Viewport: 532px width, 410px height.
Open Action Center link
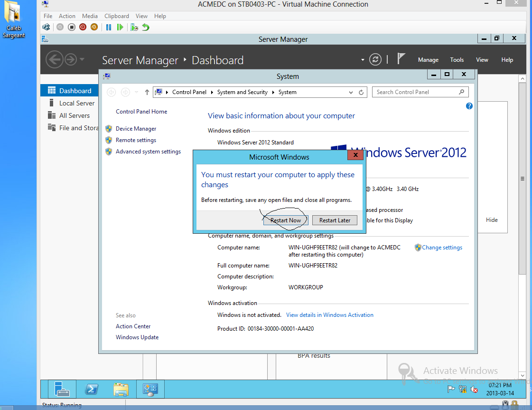[133, 326]
